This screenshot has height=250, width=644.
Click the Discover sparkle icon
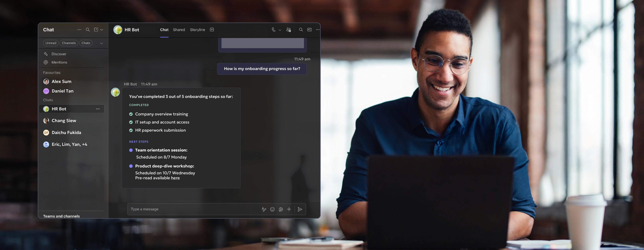[46, 54]
